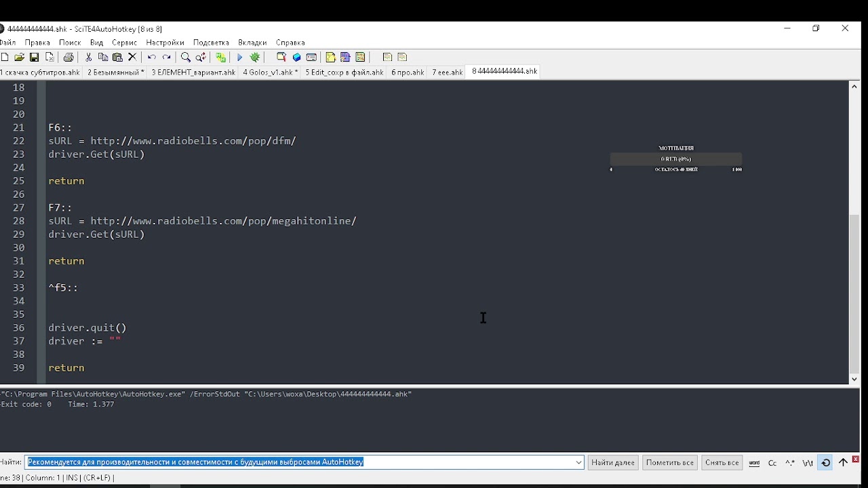Click the green-yellow list toolbar icon
The width and height of the screenshot is (868, 488).
click(x=361, y=58)
